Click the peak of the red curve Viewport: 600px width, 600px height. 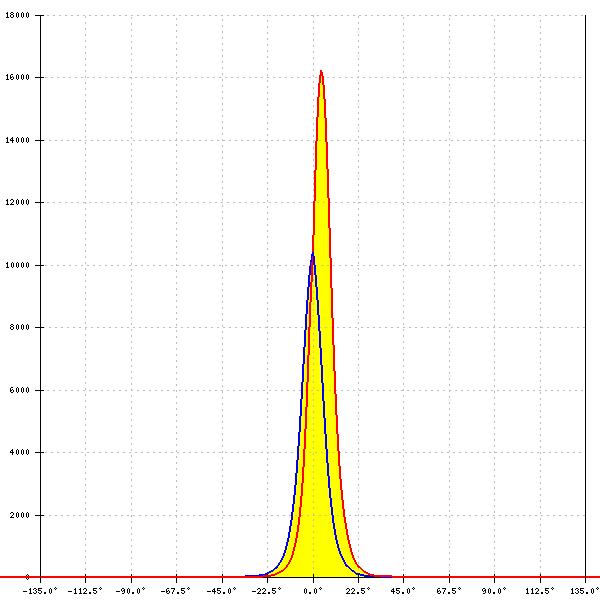point(321,71)
